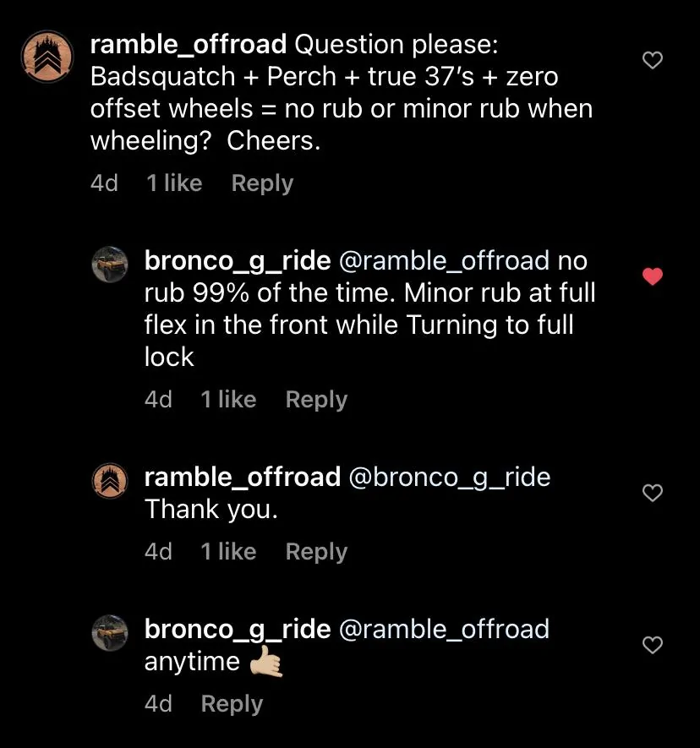The width and height of the screenshot is (700, 748).
Task: Like ramble_offroad's question comment heart icon
Action: (x=653, y=60)
